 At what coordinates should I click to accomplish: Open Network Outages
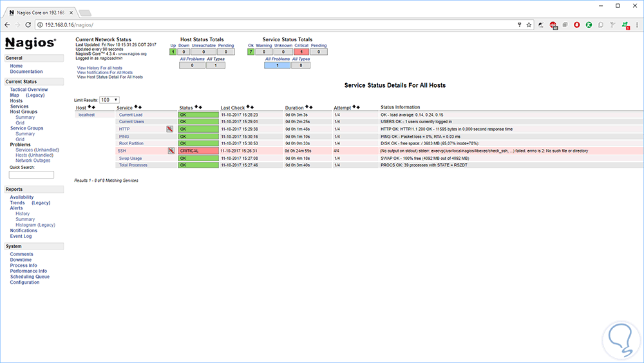[33, 161]
